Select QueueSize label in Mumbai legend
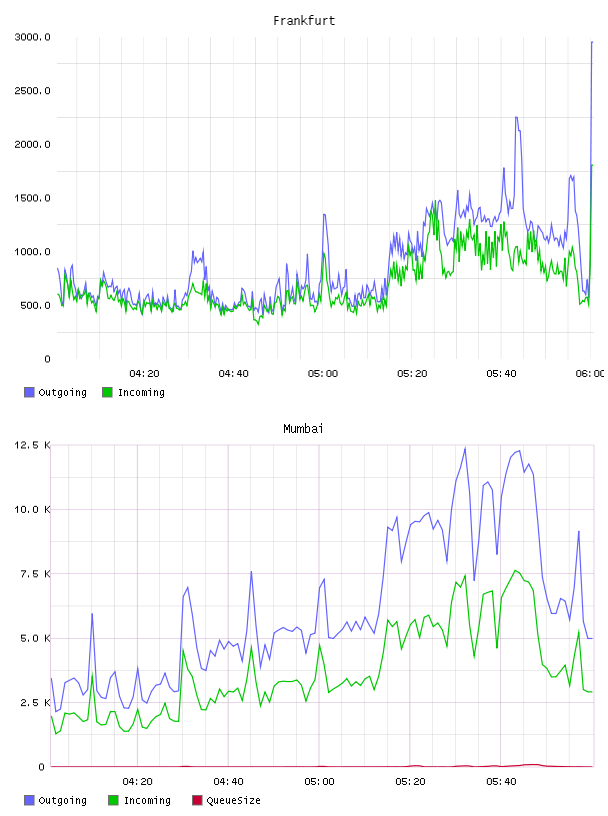608x816 pixels. coord(233,801)
